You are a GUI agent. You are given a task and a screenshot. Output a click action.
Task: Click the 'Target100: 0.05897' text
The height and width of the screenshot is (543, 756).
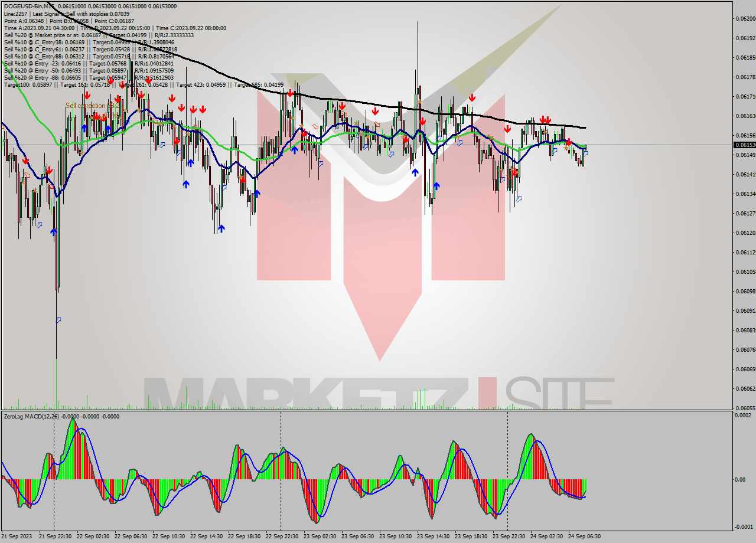28,84
